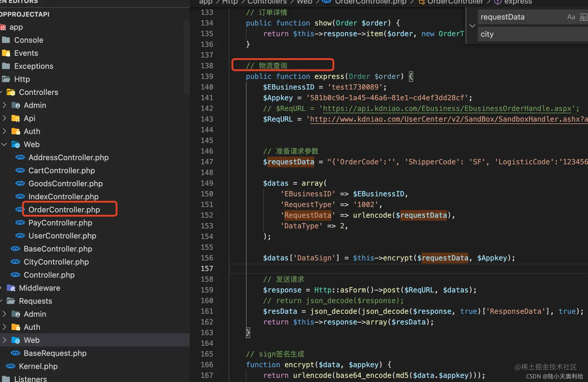Collapse the replace row in find widget

(x=472, y=26)
